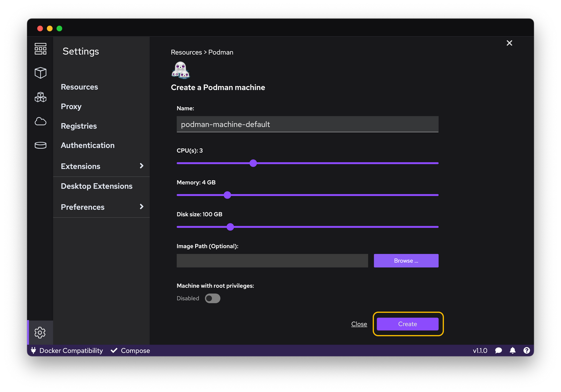Screen dimensions: 561x392
Task: Click the Memory slider handle
Action: click(228, 195)
